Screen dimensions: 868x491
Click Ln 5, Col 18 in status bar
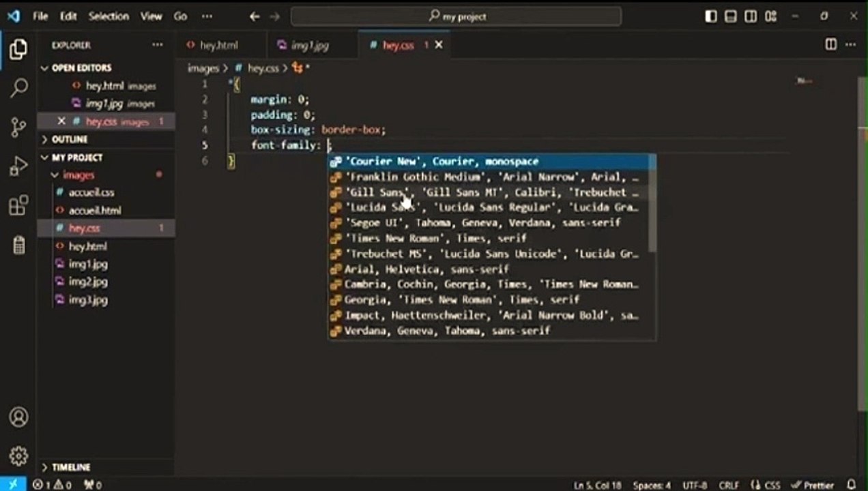click(x=597, y=485)
